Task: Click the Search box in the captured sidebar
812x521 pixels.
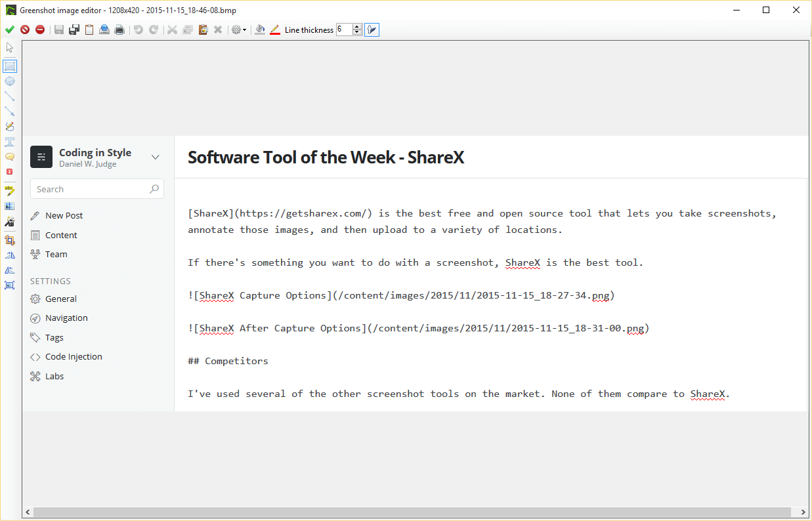Action: click(x=97, y=189)
